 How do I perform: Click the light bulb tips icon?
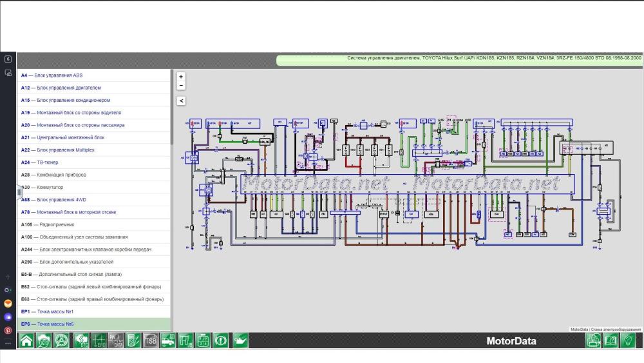tap(628, 341)
